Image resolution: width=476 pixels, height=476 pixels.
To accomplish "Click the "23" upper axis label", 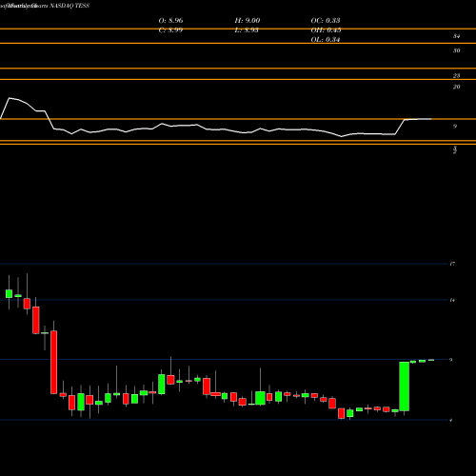I will pyautogui.click(x=456, y=75).
